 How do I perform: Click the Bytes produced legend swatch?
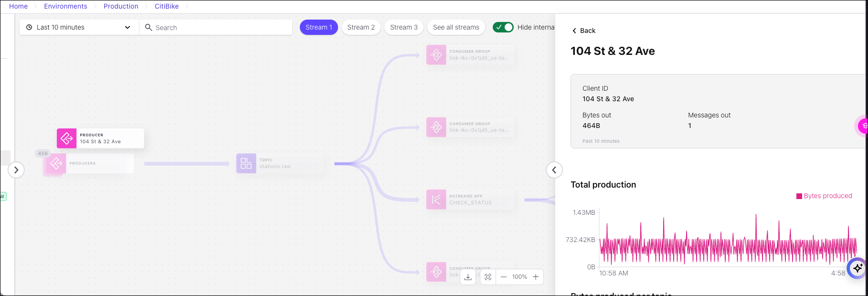tap(799, 196)
